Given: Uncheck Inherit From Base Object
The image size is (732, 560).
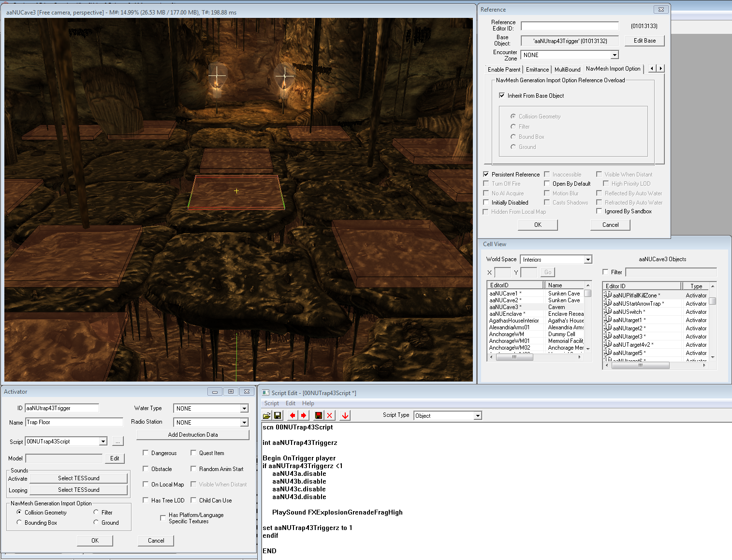Looking at the screenshot, I should pos(502,96).
